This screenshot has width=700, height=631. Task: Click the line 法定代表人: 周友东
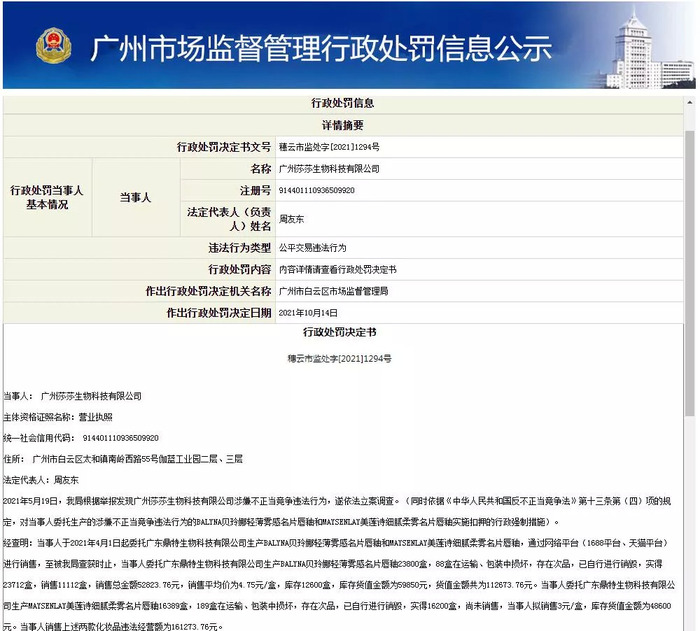point(41,480)
